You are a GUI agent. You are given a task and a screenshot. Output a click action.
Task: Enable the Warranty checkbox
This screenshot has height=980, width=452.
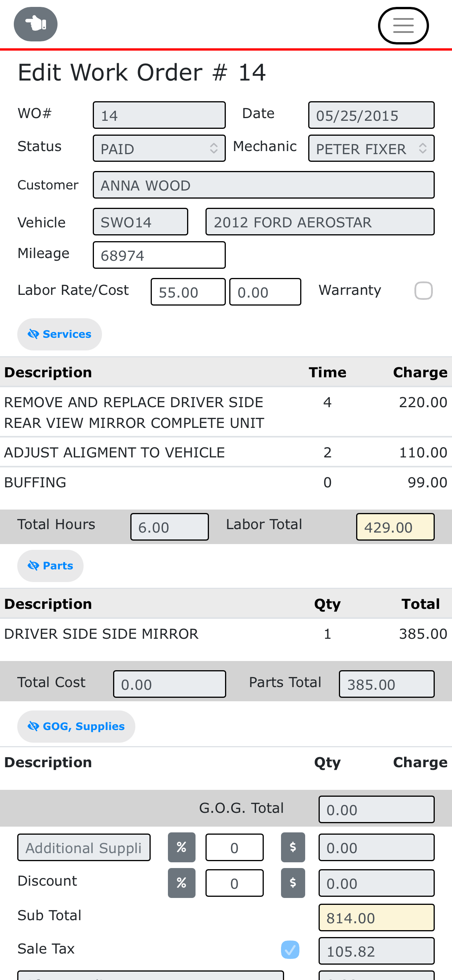tap(423, 291)
